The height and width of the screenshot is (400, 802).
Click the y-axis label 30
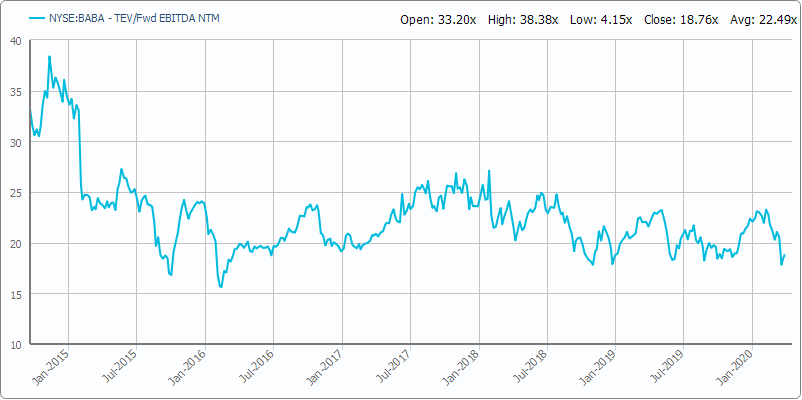[x=17, y=142]
